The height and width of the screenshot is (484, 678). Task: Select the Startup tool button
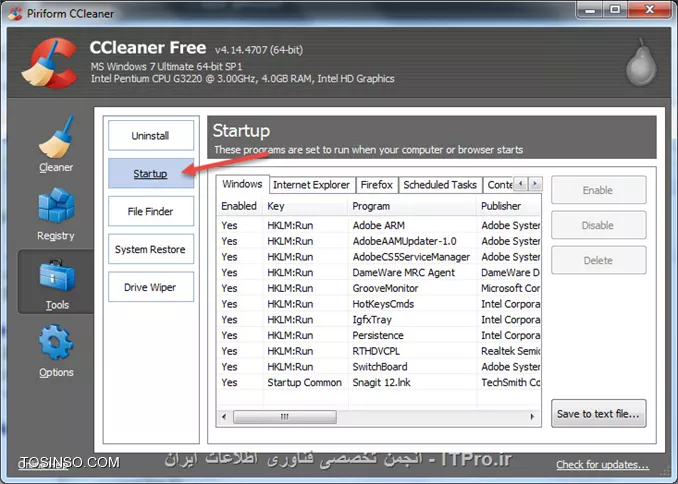[x=151, y=173]
